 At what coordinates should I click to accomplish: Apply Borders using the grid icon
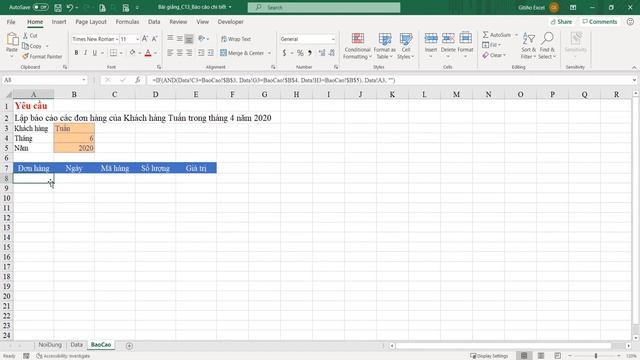tap(113, 53)
